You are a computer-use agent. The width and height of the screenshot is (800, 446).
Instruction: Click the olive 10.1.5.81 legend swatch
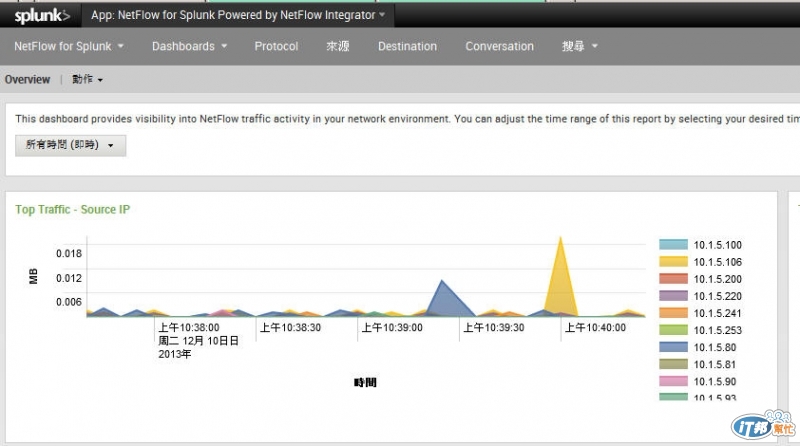(673, 364)
